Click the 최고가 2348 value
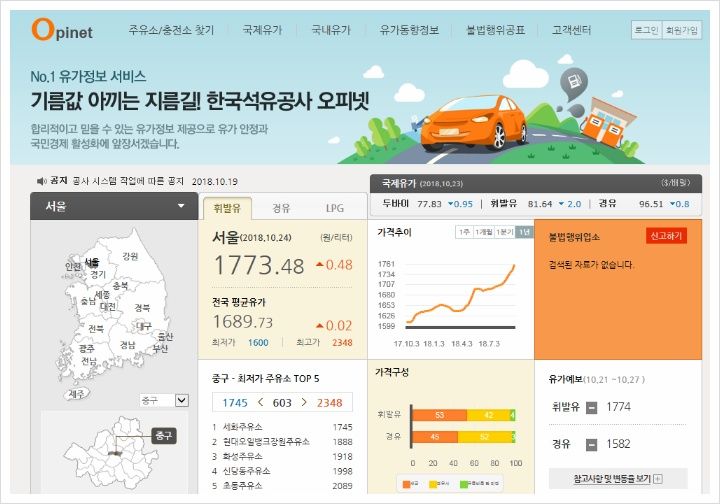This screenshot has width=720, height=504. [x=342, y=342]
